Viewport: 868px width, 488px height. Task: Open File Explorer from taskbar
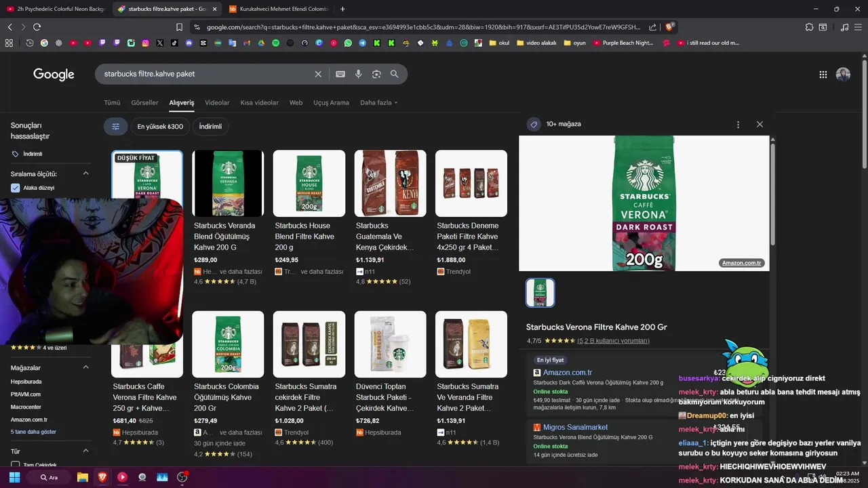82,477
